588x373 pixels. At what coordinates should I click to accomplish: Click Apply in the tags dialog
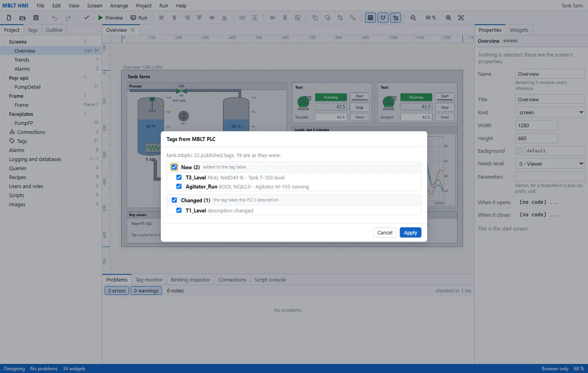tap(410, 233)
